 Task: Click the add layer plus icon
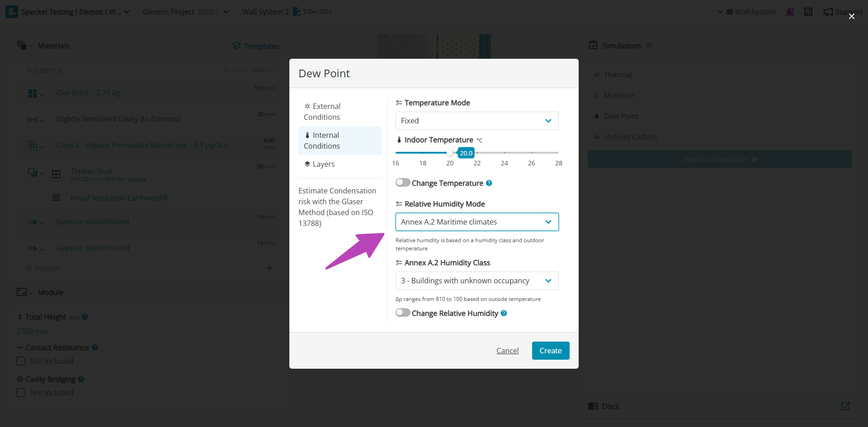pos(269,268)
